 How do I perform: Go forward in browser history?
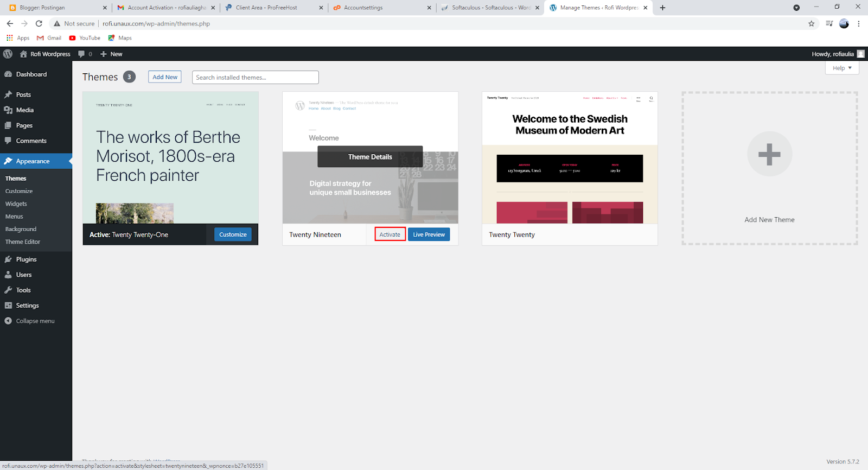pos(24,23)
